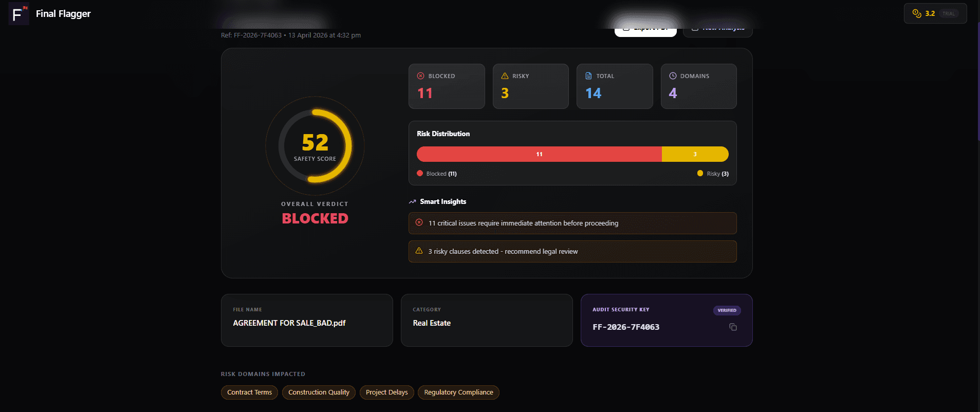
Task: Click the Risky card warning triangle icon
Action: coord(505,76)
